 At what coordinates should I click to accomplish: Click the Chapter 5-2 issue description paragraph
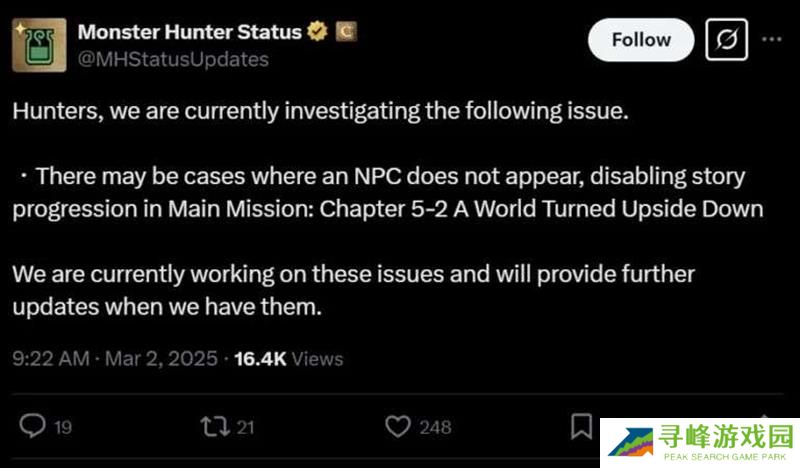click(x=380, y=193)
